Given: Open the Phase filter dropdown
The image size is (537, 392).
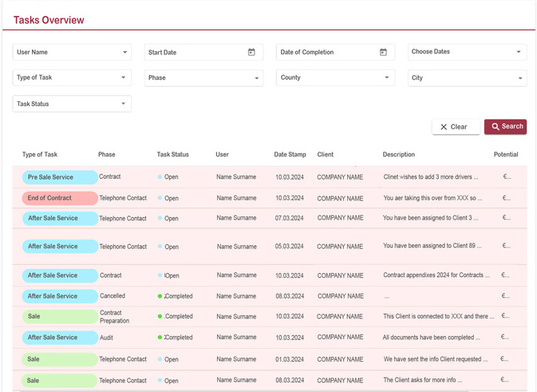Looking at the screenshot, I should coord(203,78).
